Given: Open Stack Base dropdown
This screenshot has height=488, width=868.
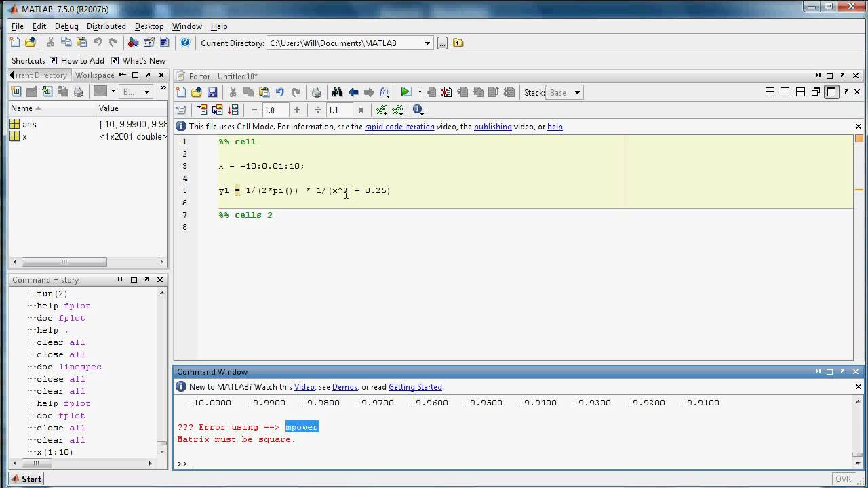Looking at the screenshot, I should [564, 92].
